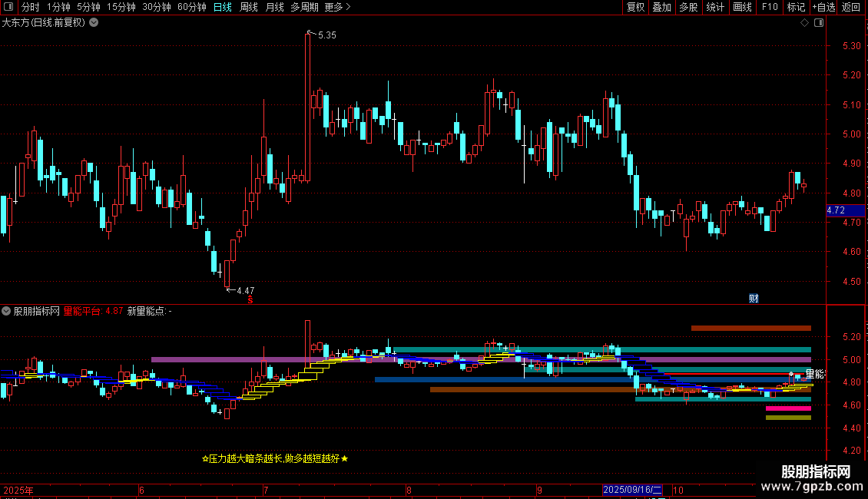The image size is (868, 499).
Task: Click the 4.47 low price label
Action: pyautogui.click(x=245, y=290)
